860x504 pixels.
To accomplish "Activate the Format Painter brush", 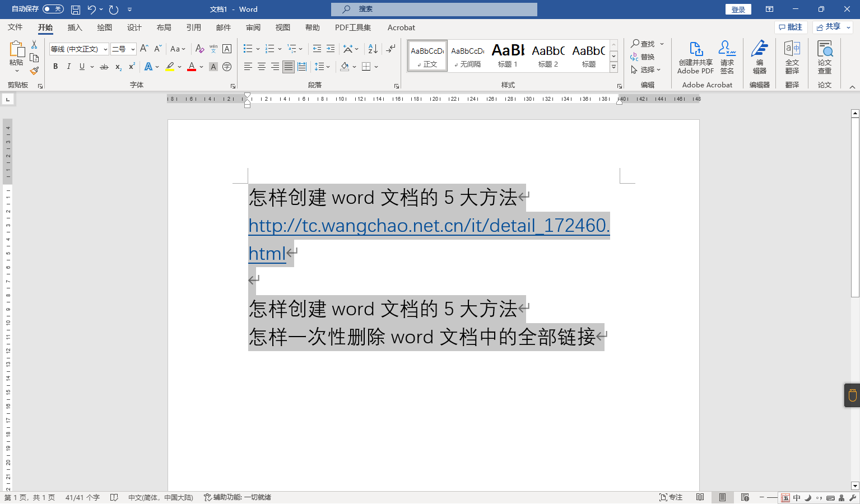I will tap(34, 71).
